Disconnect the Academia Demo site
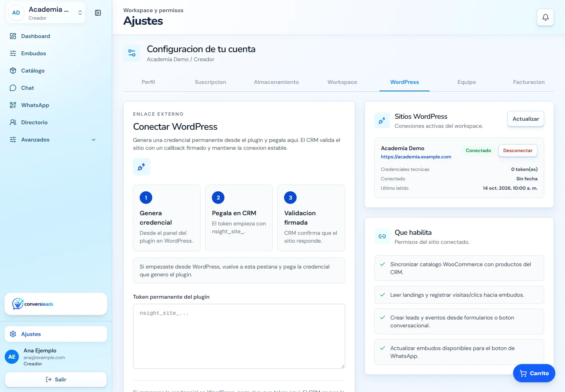This screenshot has height=392, width=565. (x=518, y=151)
